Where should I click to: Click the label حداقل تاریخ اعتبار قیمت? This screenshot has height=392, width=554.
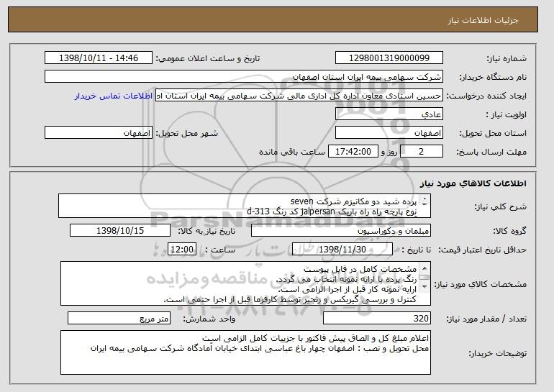pyautogui.click(x=482, y=250)
